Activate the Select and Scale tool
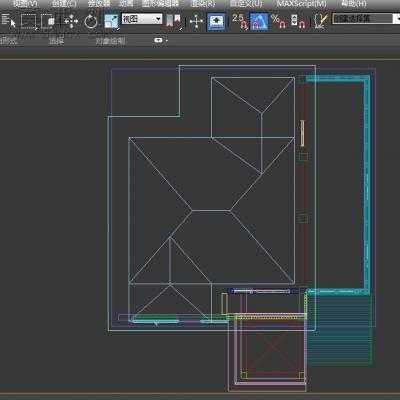Viewport: 400px width, 400px height. (x=111, y=21)
